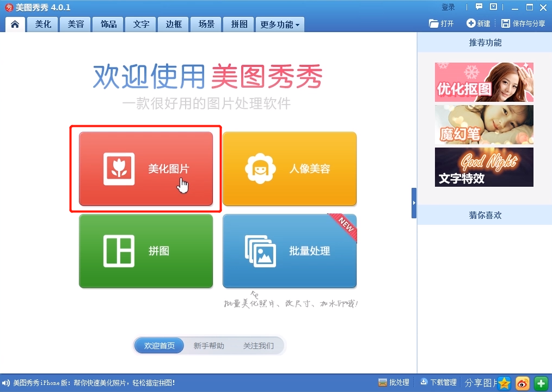Open the 更多功能 dropdown menu

[x=279, y=24]
